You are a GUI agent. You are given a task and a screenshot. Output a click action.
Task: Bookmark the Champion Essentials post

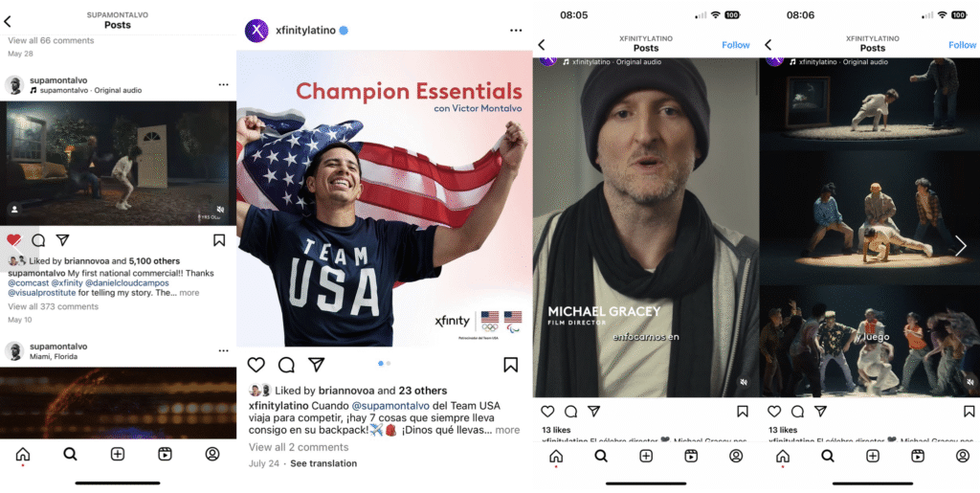pos(511,365)
